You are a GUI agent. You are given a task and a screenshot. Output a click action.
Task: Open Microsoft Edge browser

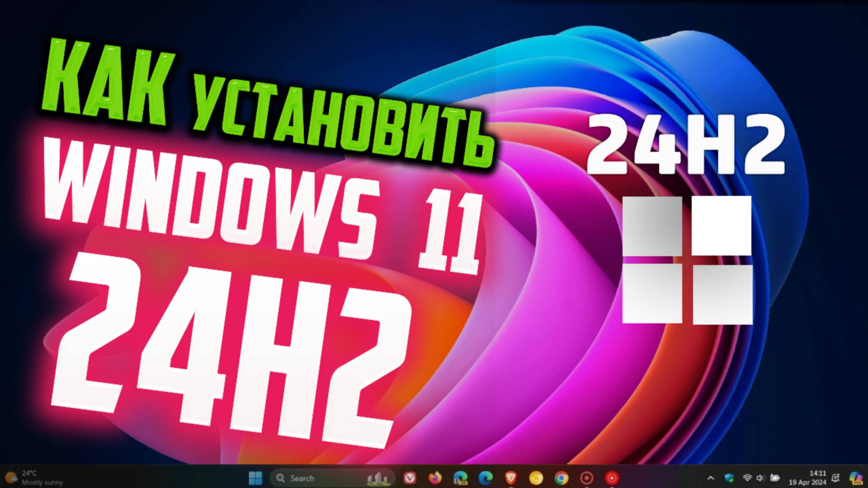pyautogui.click(x=485, y=478)
